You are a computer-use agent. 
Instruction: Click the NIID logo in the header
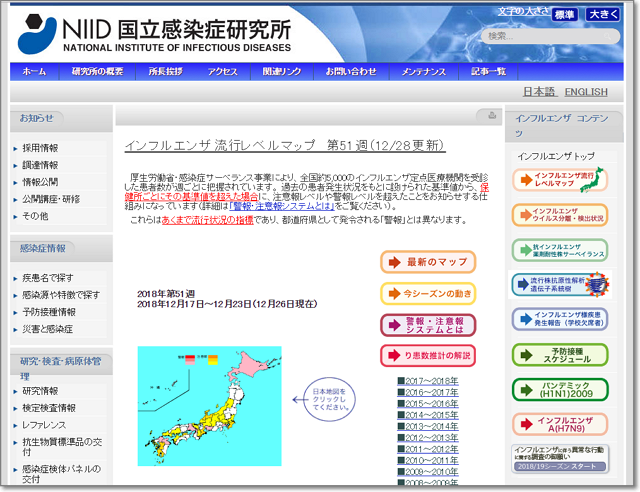[x=155, y=33]
